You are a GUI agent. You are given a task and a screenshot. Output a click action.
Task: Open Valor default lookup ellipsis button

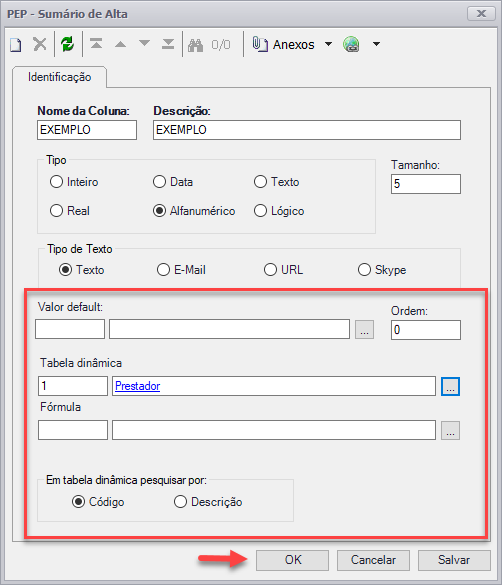tap(364, 329)
